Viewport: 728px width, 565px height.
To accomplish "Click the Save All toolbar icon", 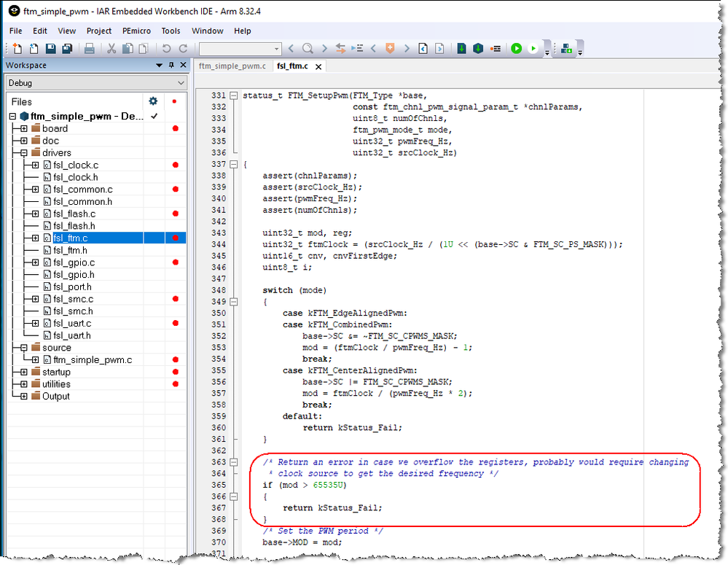I will [67, 48].
